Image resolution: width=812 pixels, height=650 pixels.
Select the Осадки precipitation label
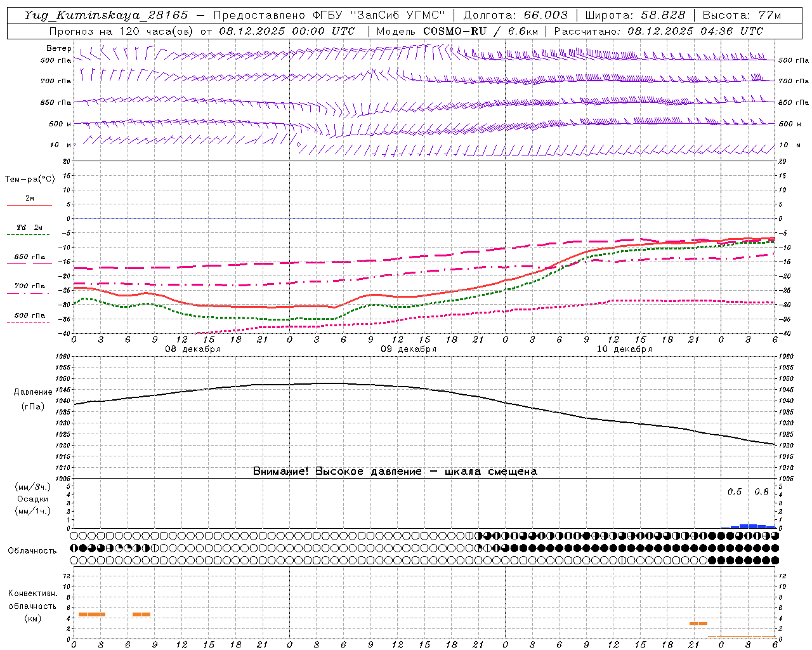32,499
